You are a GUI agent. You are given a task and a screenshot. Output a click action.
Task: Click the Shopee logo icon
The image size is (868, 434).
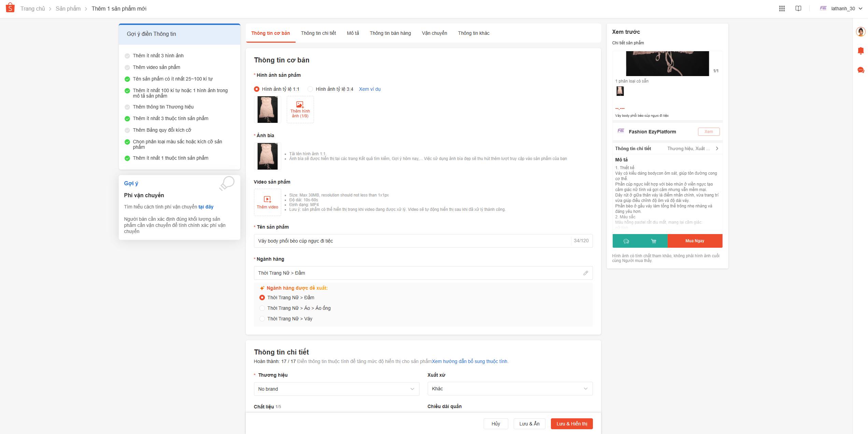(x=10, y=8)
